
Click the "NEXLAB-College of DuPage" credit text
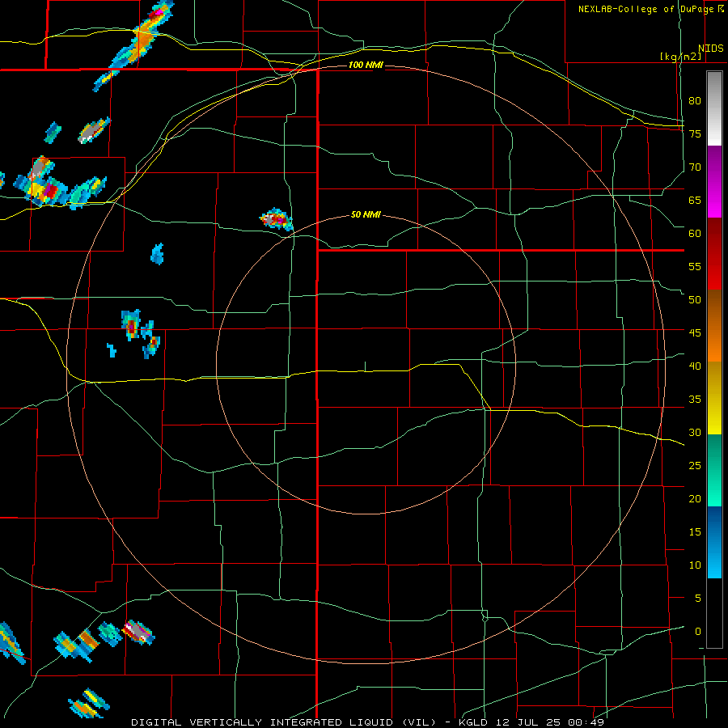[646, 9]
